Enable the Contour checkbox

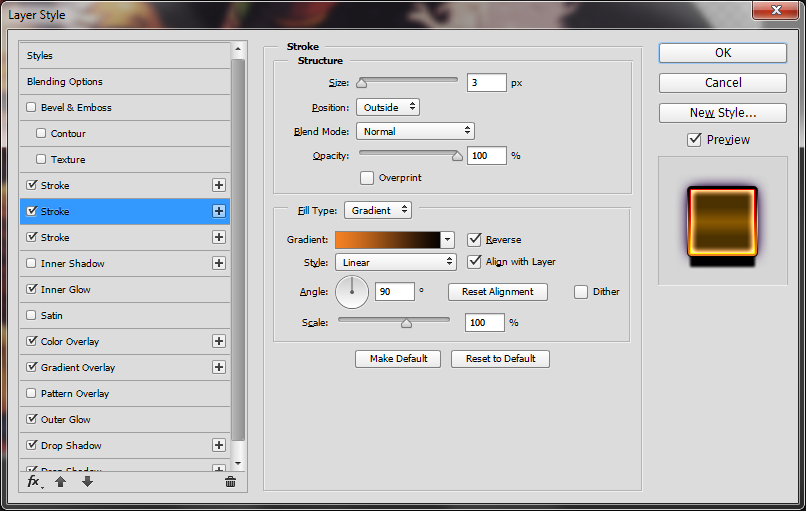tap(41, 133)
